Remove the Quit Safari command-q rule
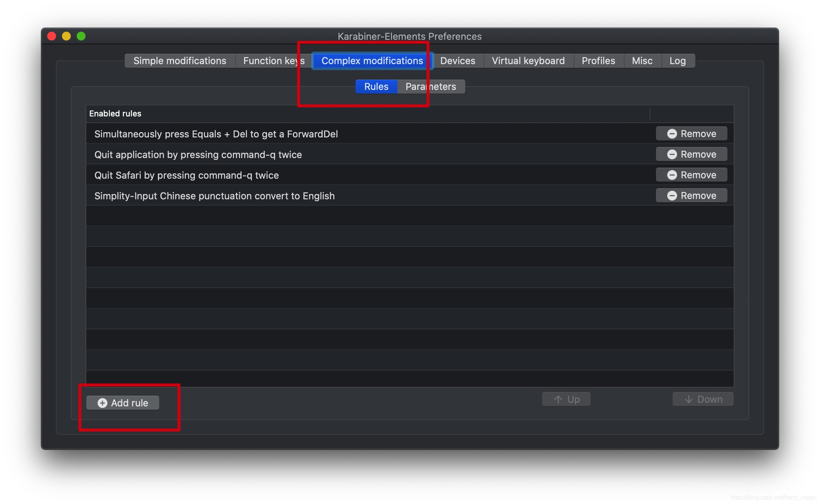This screenshot has height=504, width=820. point(691,175)
